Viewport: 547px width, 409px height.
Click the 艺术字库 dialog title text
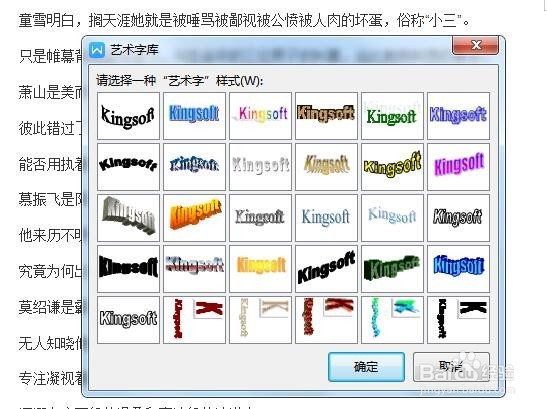click(x=134, y=50)
